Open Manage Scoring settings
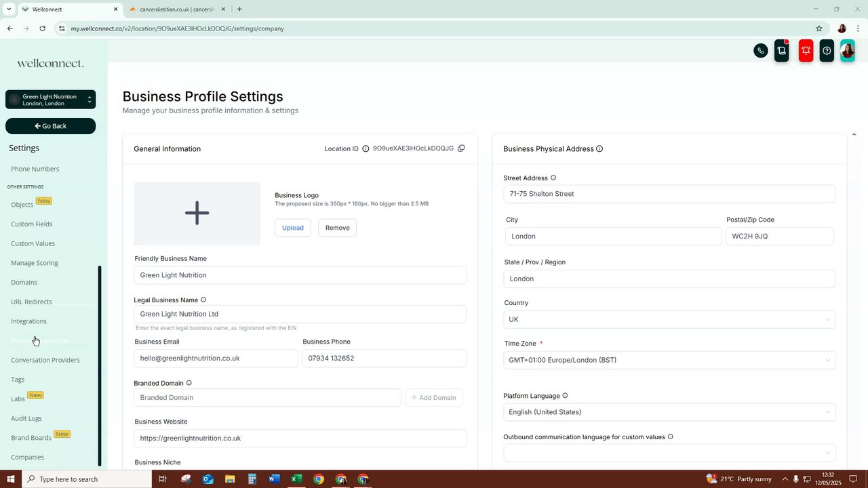868x488 pixels. click(35, 263)
